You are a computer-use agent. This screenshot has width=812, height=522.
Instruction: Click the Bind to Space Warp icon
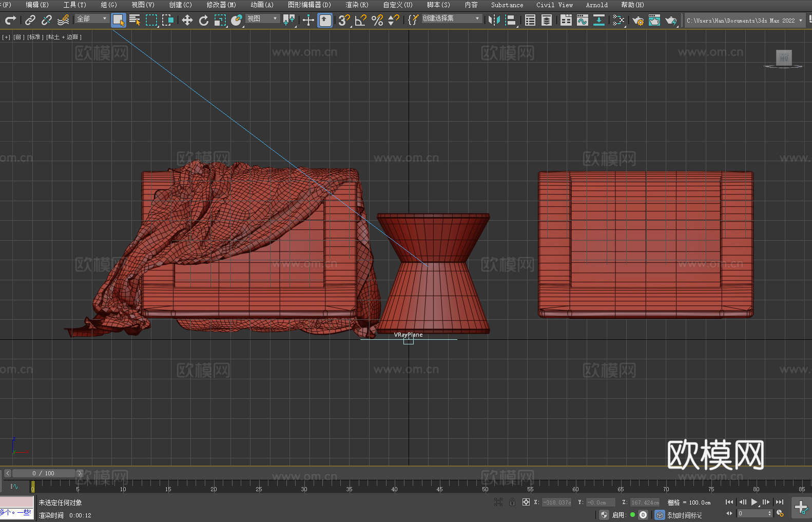pos(63,20)
